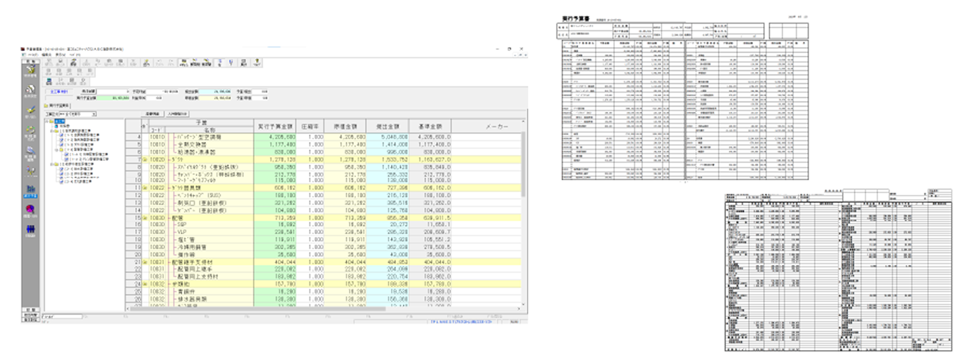This screenshot has height=355, width=980.
Task: Click the メーカー column header
Action: point(497,126)
